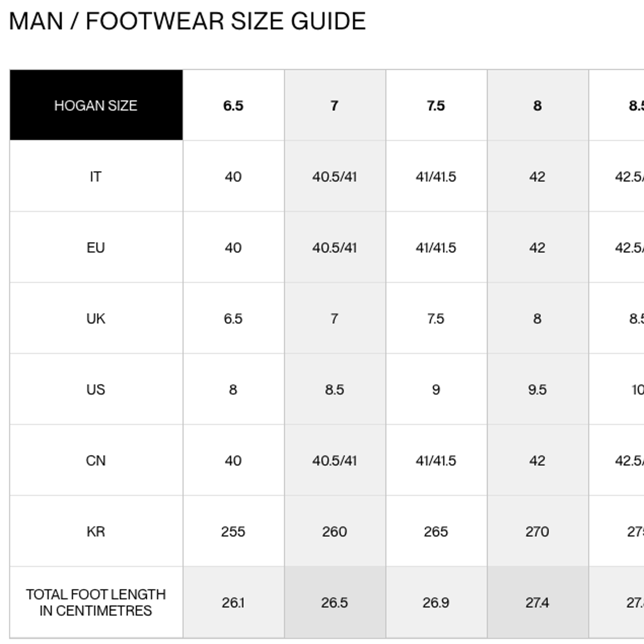Select the 6.5 Hogan size column header
Screen dimensions: 644x644
point(234,105)
